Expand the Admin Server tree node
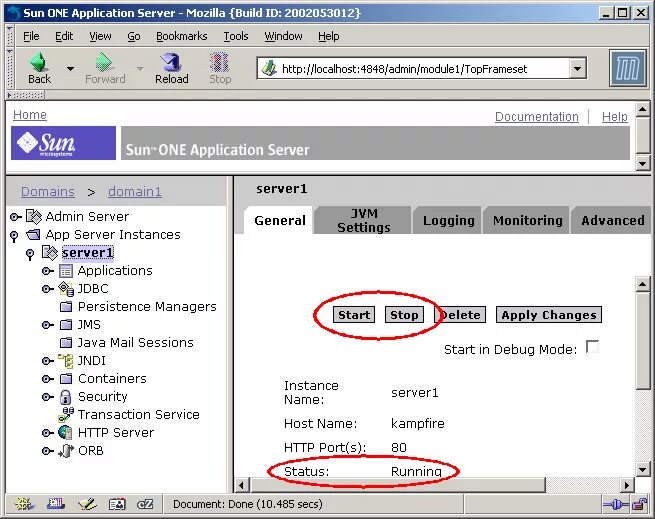655x519 pixels. [x=15, y=217]
